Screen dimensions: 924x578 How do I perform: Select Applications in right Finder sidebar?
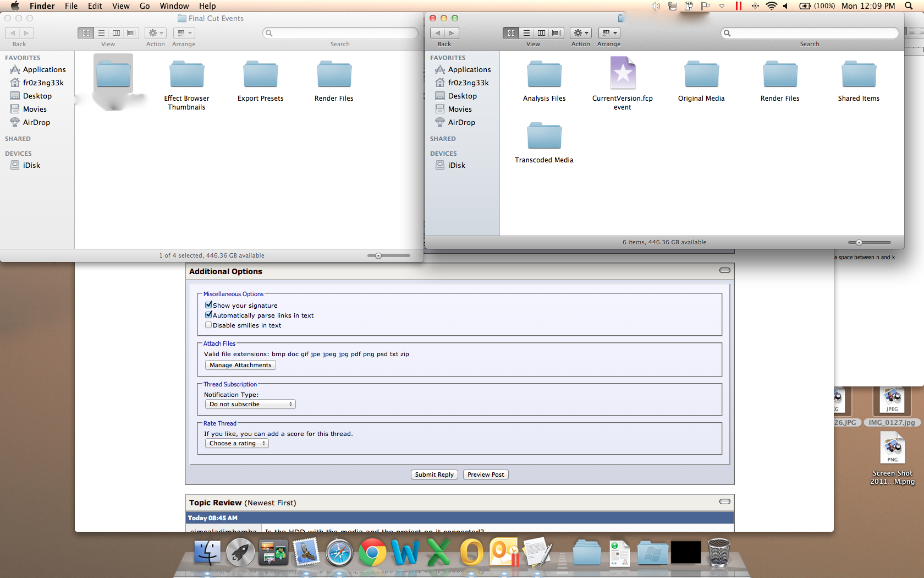point(469,69)
